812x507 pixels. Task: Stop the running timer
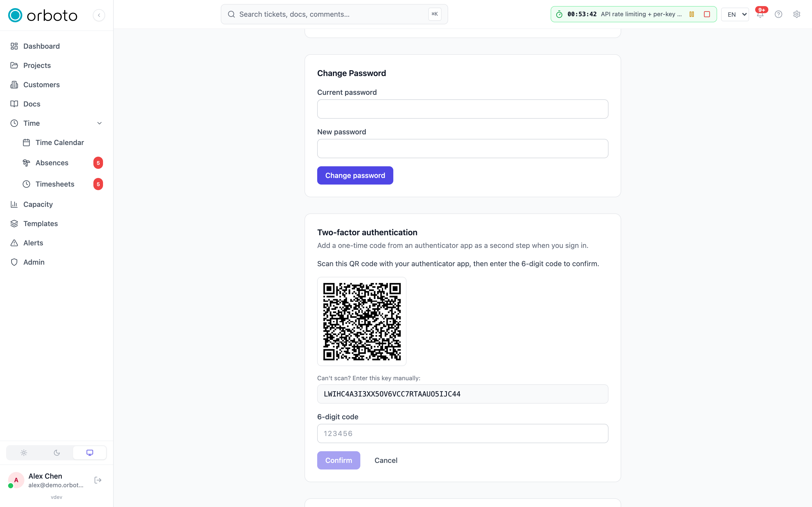[707, 14]
